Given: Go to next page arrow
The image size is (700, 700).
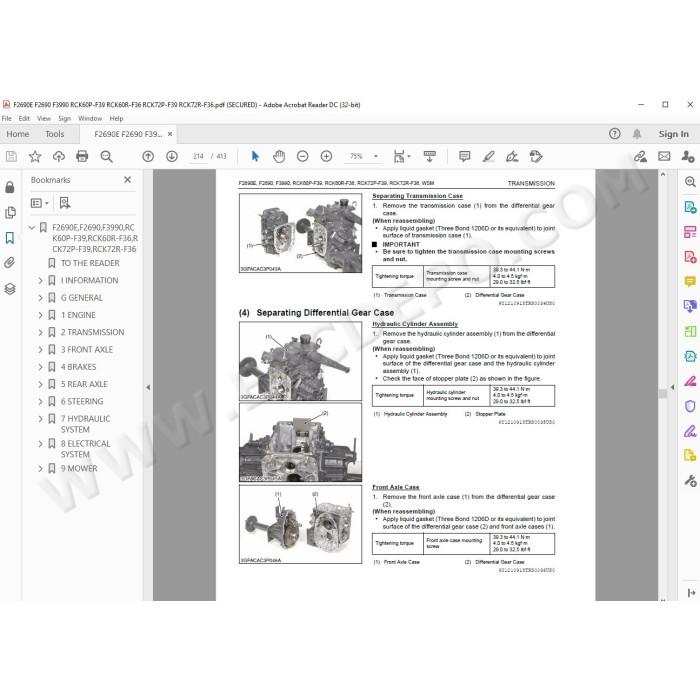Looking at the screenshot, I should pos(172,156).
